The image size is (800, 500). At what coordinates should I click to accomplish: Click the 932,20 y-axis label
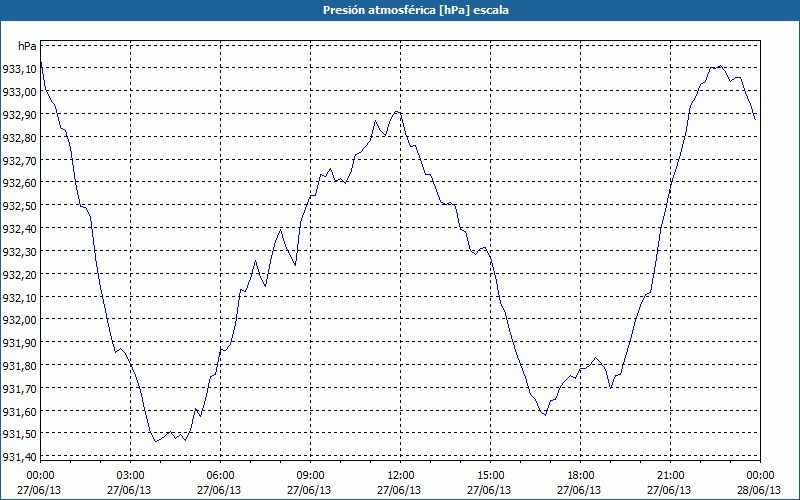tap(19, 274)
